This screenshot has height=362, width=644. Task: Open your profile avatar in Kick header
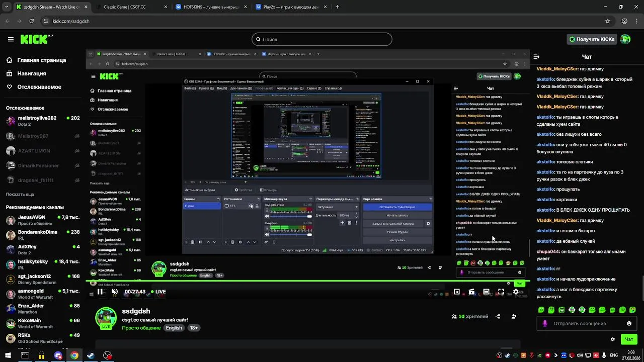(625, 39)
